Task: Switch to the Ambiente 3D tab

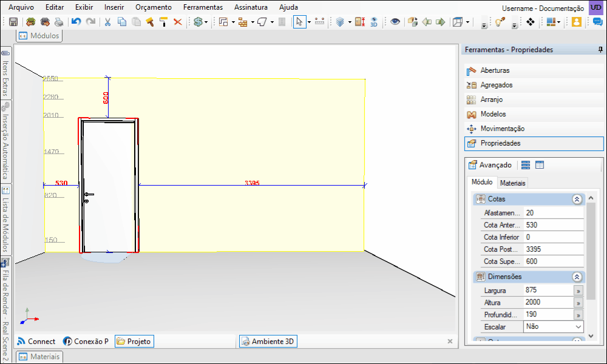Action: tap(268, 341)
